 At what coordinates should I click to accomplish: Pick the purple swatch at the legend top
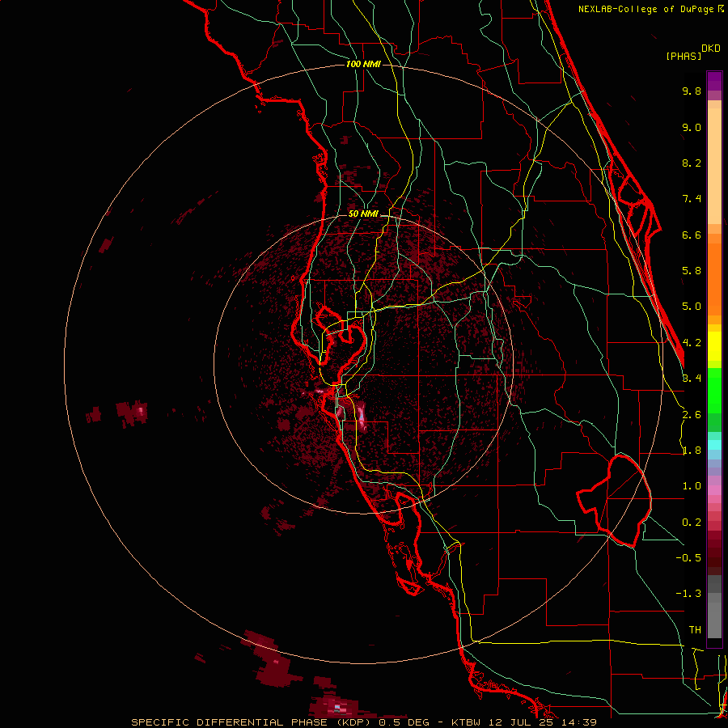(x=714, y=81)
